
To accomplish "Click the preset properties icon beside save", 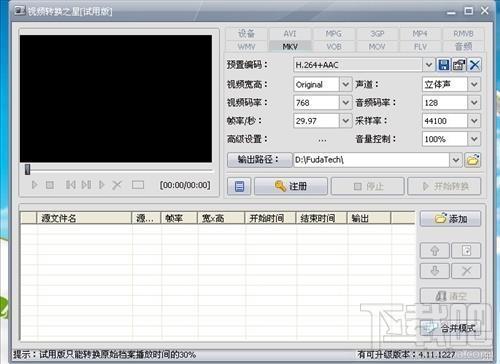I will [x=459, y=65].
